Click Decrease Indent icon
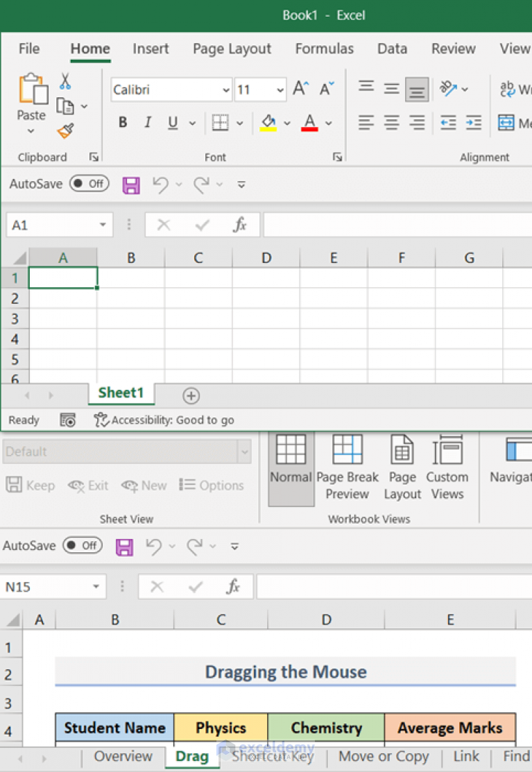The height and width of the screenshot is (772, 532). tap(448, 122)
